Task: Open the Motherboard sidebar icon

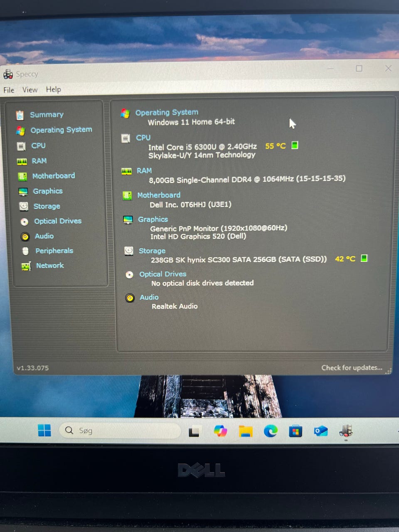Action: tap(22, 176)
